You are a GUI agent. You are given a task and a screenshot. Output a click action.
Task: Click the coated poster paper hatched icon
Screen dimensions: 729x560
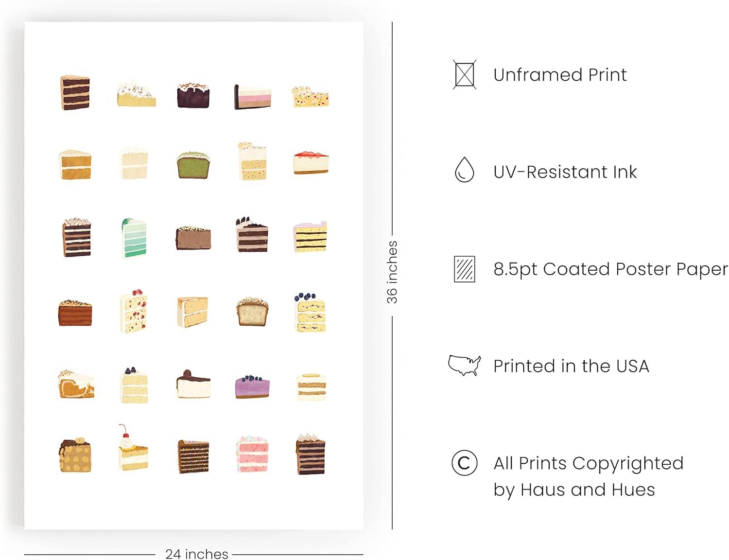(464, 269)
